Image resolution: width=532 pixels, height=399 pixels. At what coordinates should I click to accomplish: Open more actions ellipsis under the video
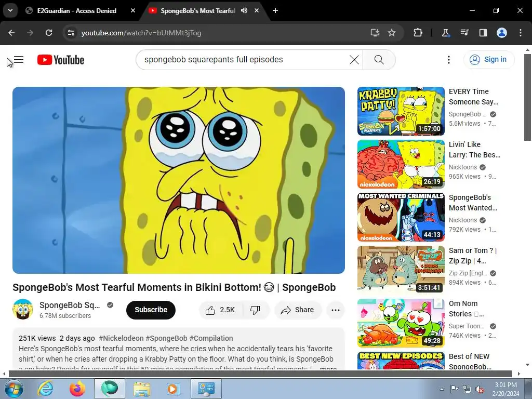[x=336, y=310]
